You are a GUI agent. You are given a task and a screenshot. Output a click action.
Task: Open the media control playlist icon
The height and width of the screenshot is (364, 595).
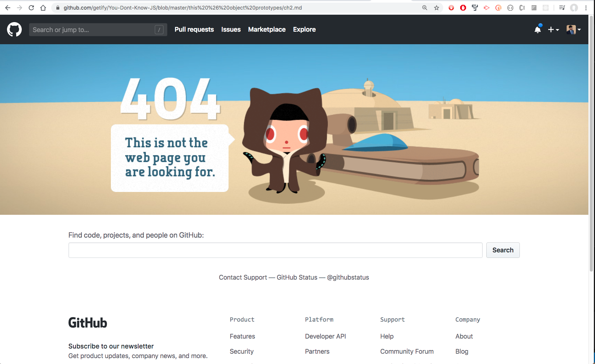[562, 8]
